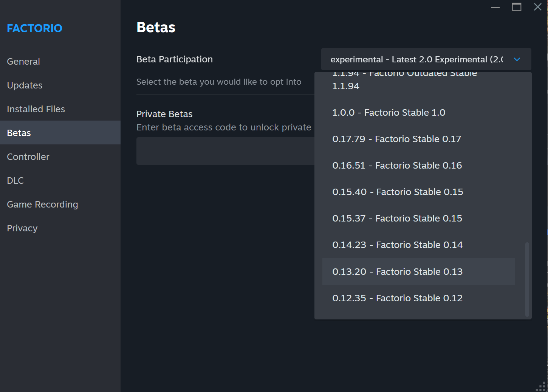Pick 0.16.51 - Factorio Stable 0.16

pyautogui.click(x=418, y=165)
